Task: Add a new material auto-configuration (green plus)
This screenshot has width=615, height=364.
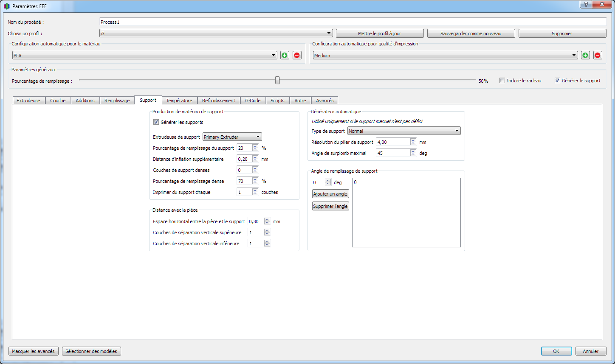Action: click(x=285, y=55)
